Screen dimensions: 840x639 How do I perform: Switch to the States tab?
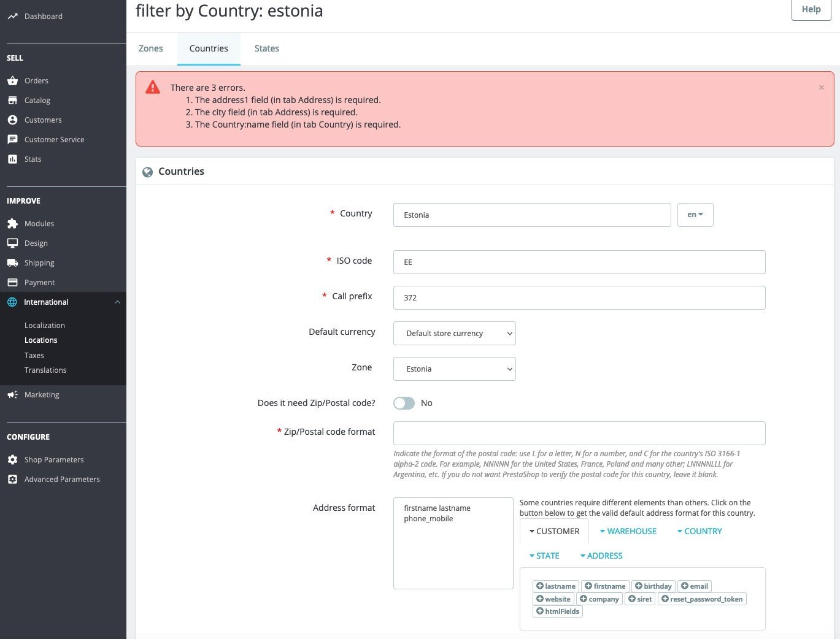(267, 49)
